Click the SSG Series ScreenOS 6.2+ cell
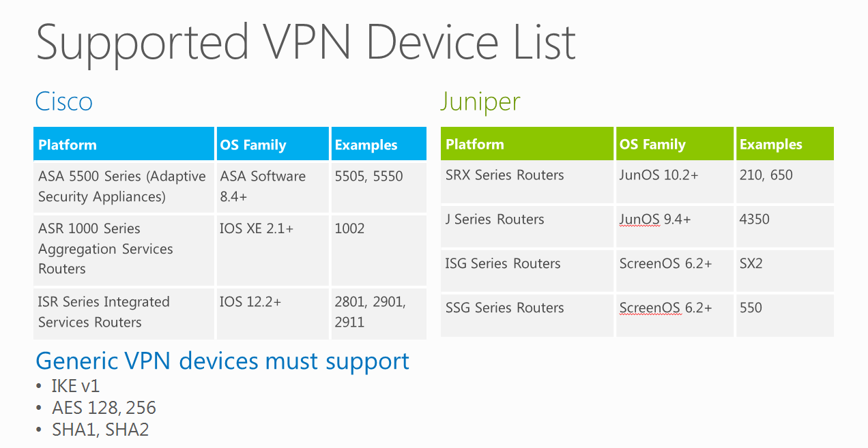Screen dimensions: 868x448 pyautogui.click(x=675, y=315)
